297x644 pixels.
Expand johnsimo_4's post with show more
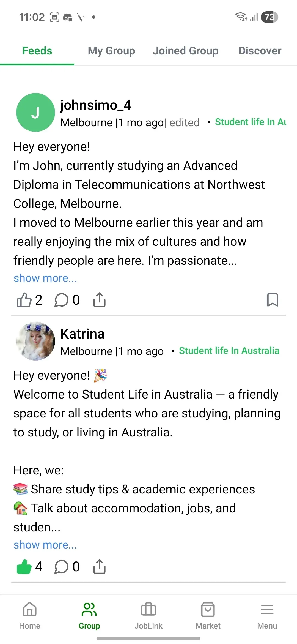pyautogui.click(x=45, y=278)
